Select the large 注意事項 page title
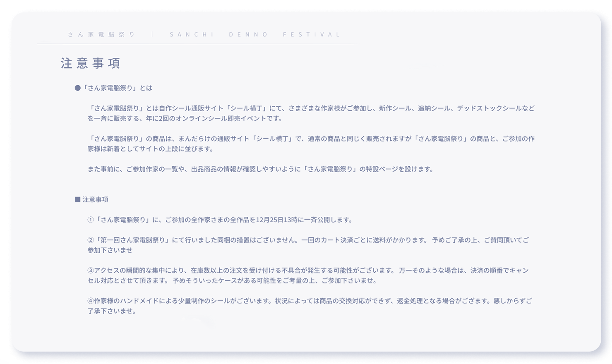This screenshot has height=364, width=612. pos(91,63)
